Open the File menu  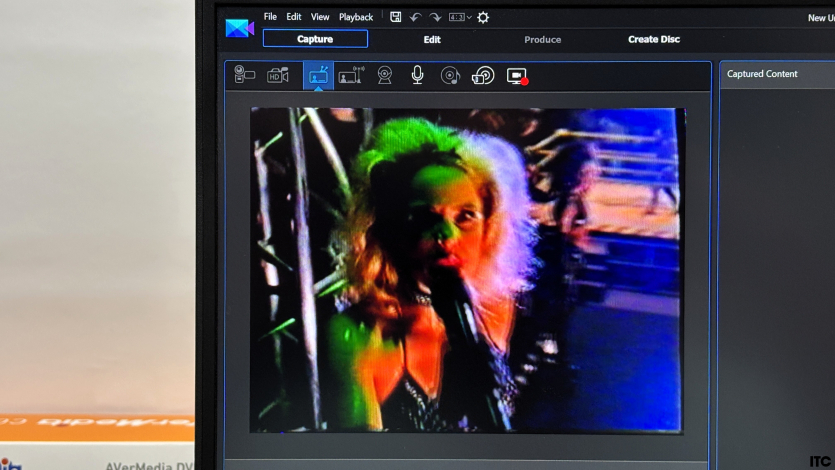[270, 17]
